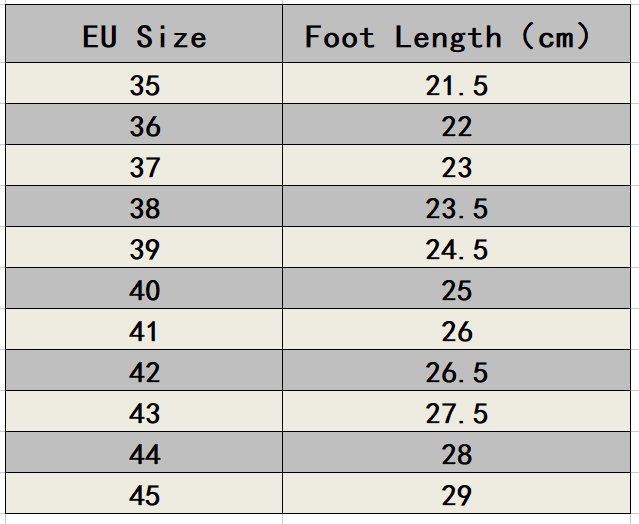Click the foot length cell showing 25
Image resolution: width=639 pixels, height=524 pixels.
[456, 290]
